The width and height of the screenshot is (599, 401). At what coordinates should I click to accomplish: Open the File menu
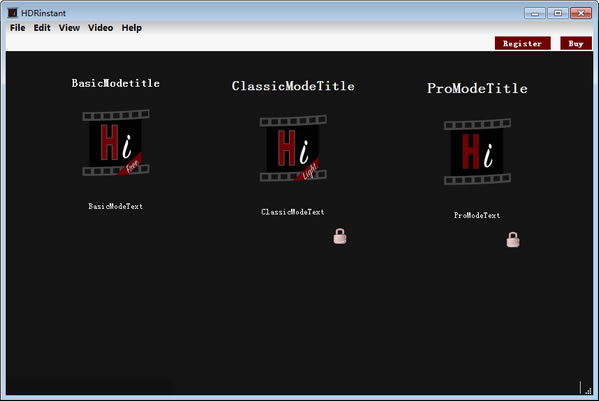[x=17, y=28]
